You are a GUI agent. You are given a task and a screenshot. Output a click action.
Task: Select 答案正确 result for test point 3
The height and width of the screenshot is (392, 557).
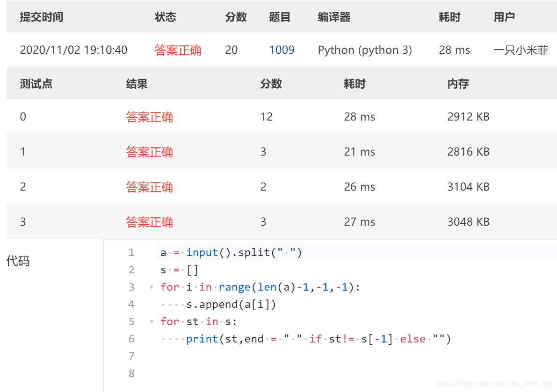(150, 222)
